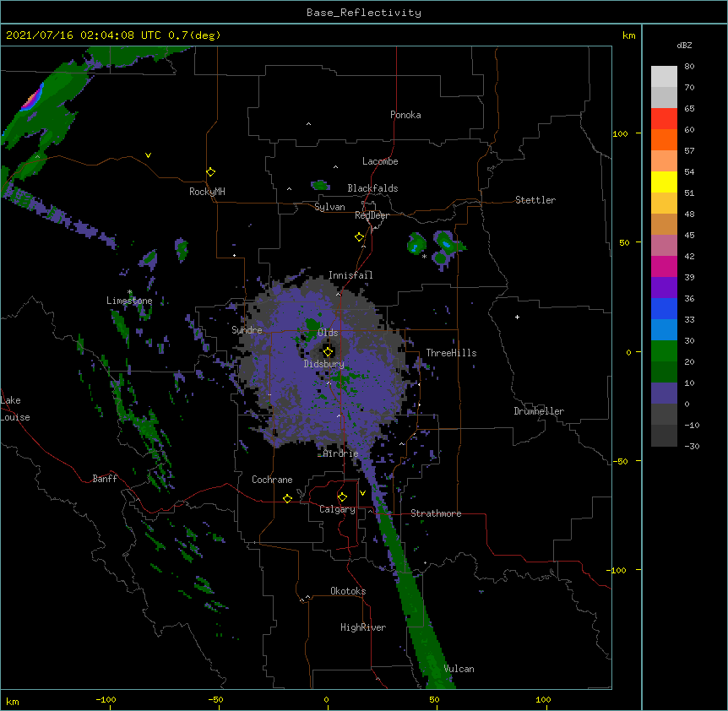
Task: Click the Sundre town label
Action: [247, 330]
